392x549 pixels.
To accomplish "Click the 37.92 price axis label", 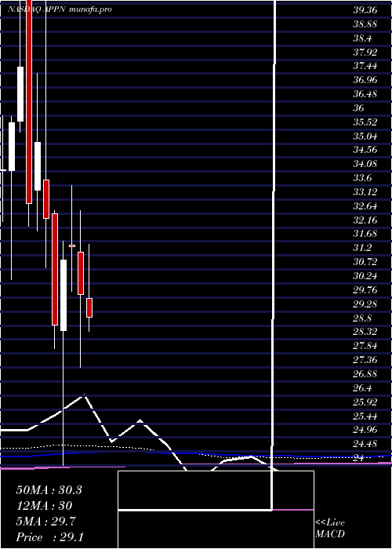I will coord(365,53).
